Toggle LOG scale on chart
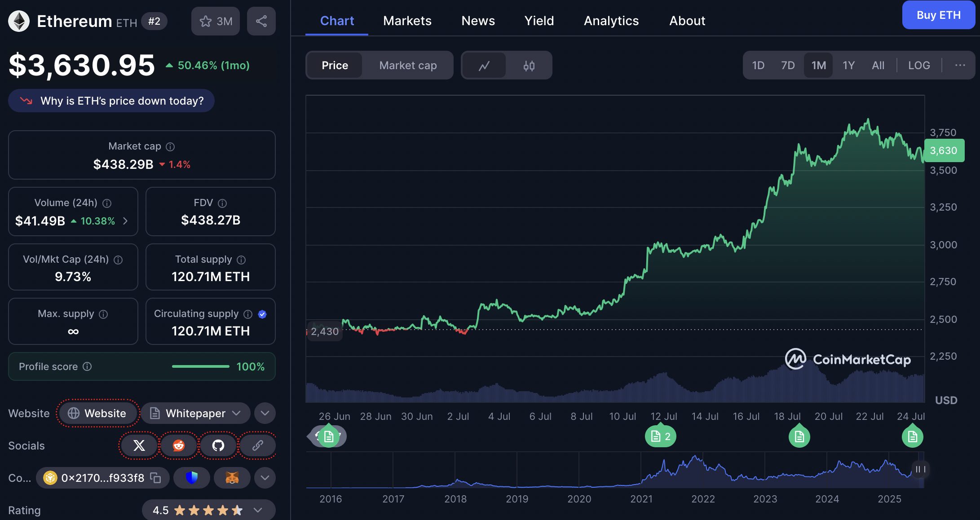This screenshot has height=520, width=980. (x=919, y=66)
